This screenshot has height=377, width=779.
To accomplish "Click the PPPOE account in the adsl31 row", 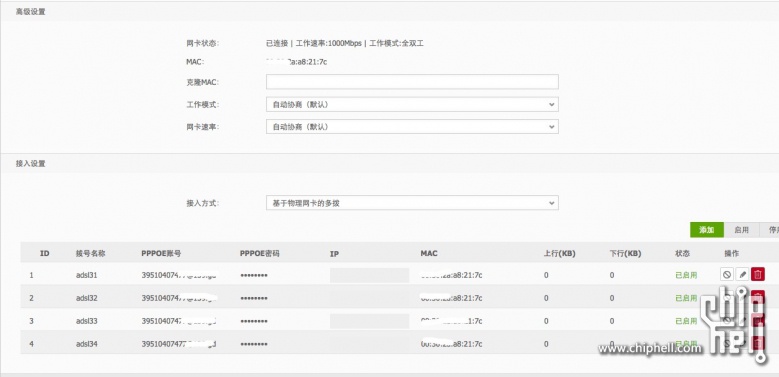I will tap(180, 275).
